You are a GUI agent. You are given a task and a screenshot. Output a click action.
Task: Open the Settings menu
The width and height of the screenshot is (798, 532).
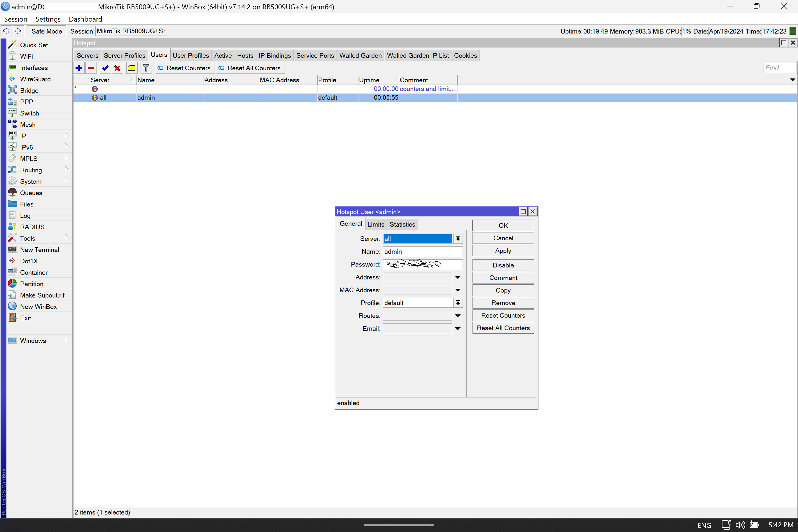48,19
